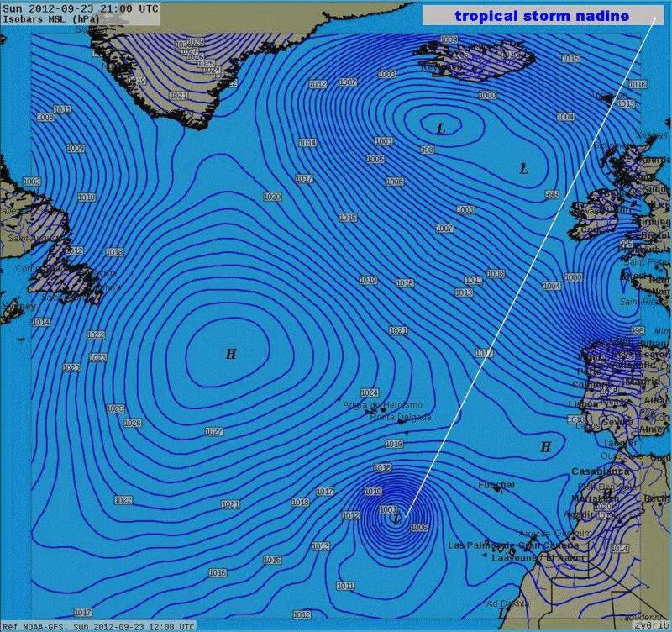
Task: Click the 1028 isobar label
Action: (132, 423)
